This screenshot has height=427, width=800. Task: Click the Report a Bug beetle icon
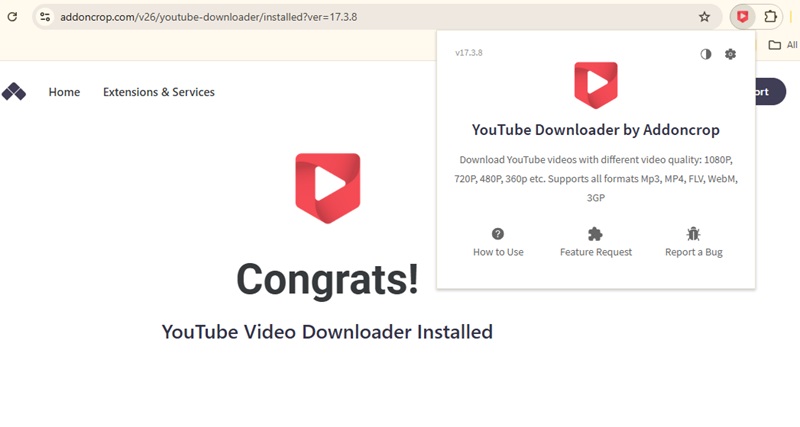[x=693, y=234]
